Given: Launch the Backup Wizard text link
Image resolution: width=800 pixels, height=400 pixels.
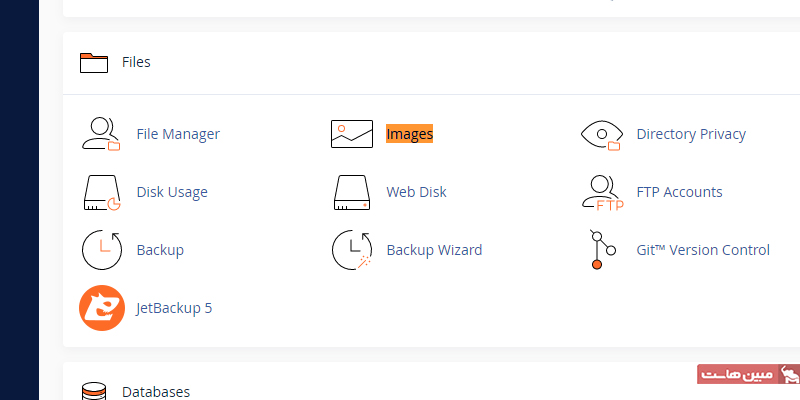Looking at the screenshot, I should [434, 250].
